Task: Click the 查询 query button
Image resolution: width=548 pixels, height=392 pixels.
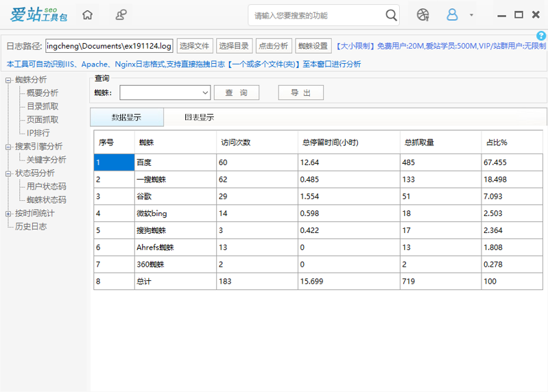Action: [236, 93]
